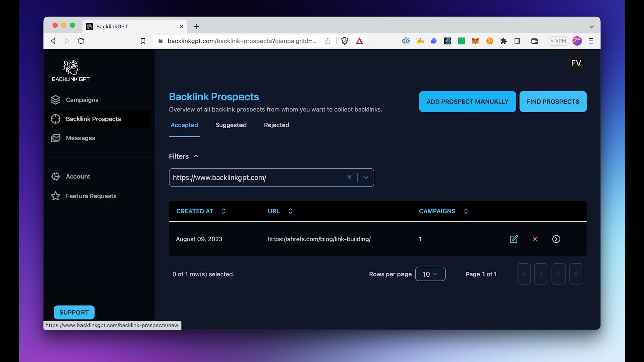Screen dimensions: 644x362
Task: Edit the ahrefs.com prospect row
Action: point(514,239)
